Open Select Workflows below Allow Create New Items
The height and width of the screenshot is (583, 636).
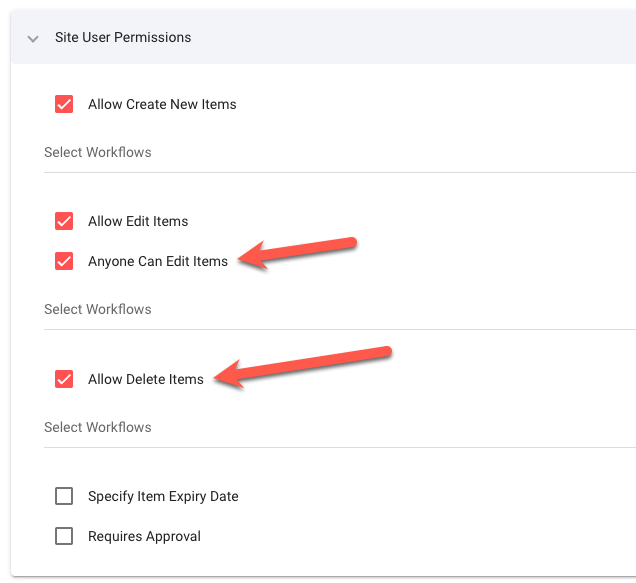[340, 153]
